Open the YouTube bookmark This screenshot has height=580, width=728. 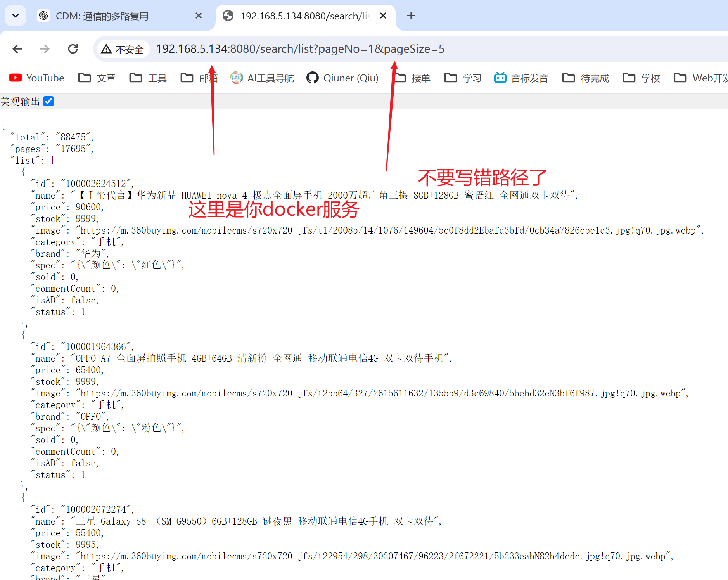pos(37,78)
